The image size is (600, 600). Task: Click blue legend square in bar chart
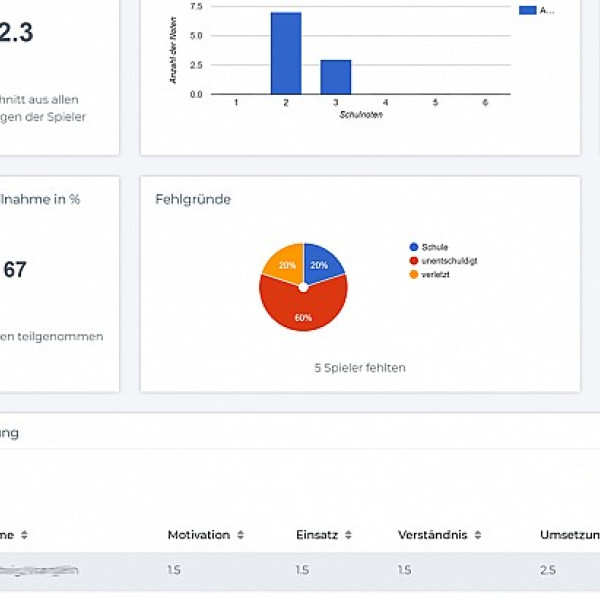pyautogui.click(x=526, y=10)
